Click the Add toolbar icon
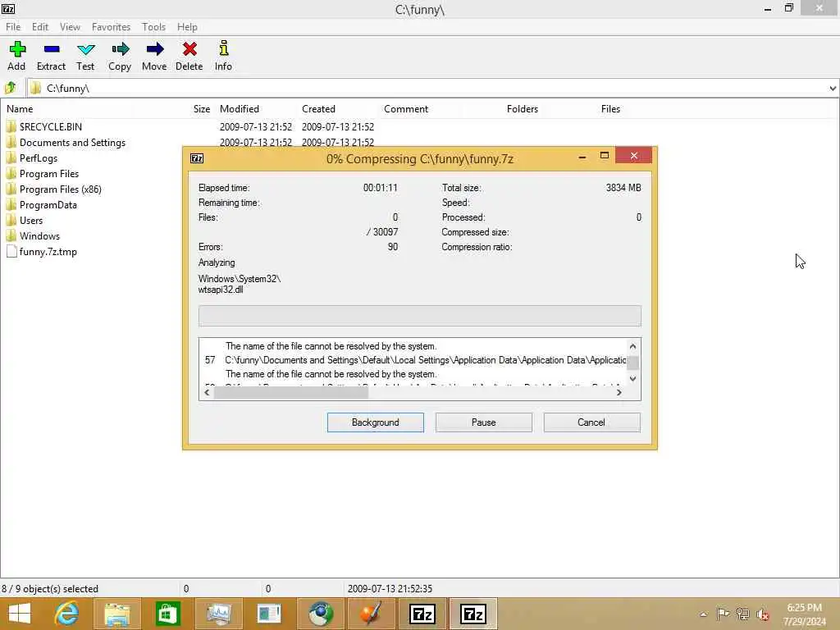Screen dimensions: 840x630 tap(16, 49)
